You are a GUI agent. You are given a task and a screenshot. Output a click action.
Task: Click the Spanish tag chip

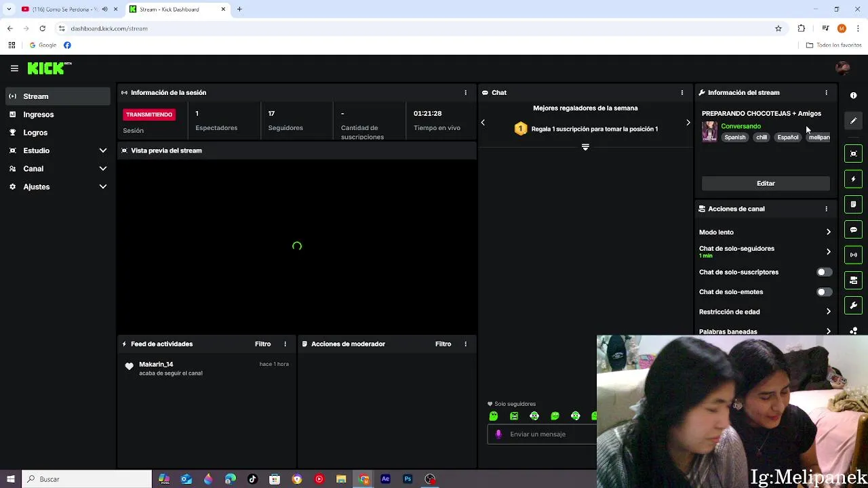734,138
